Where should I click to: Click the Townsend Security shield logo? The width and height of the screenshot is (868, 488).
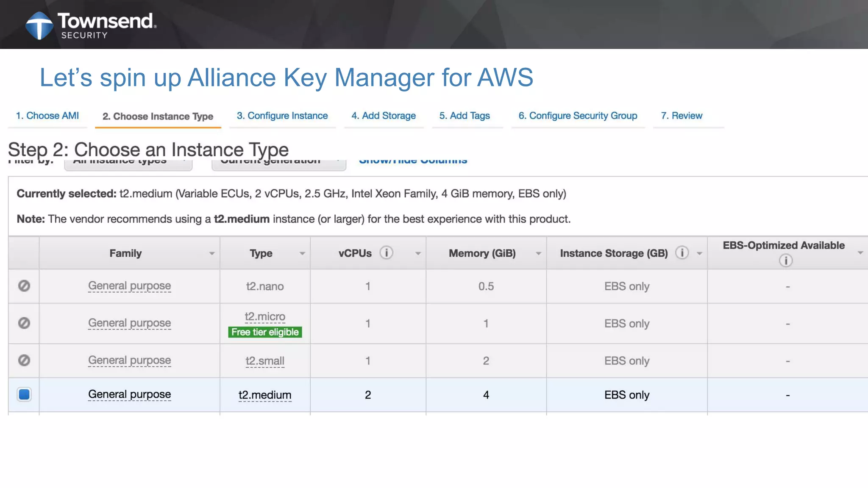click(39, 25)
